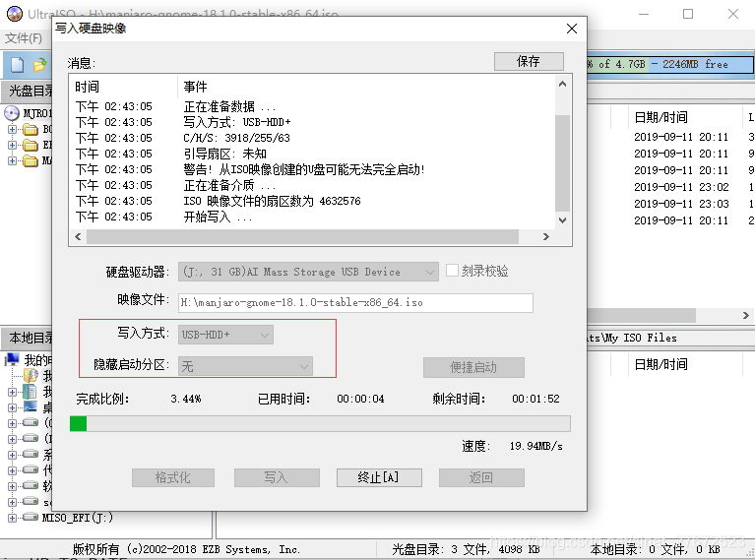Image resolution: width=755 pixels, height=560 pixels.
Task: Click the New file icon in UltraISO toolbar
Action: point(17,64)
